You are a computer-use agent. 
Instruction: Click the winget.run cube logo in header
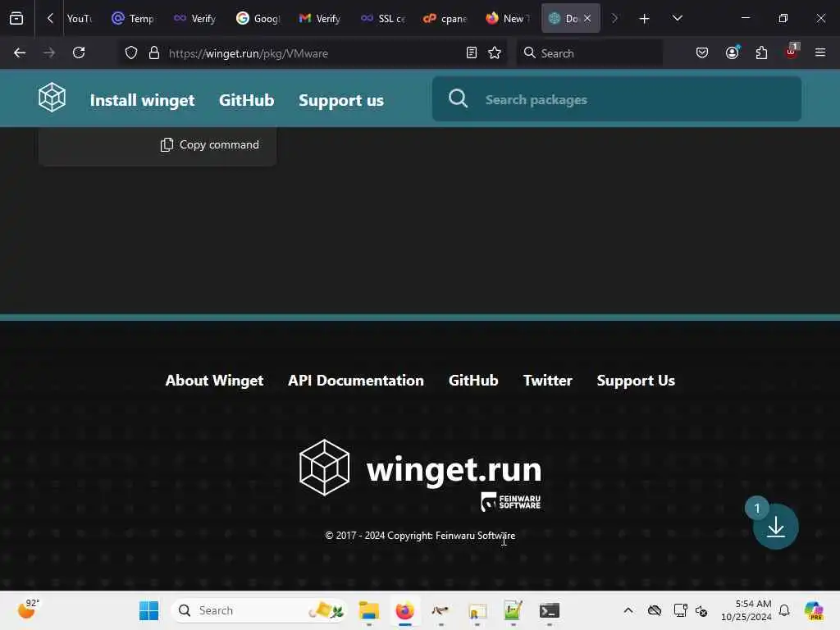tap(52, 98)
